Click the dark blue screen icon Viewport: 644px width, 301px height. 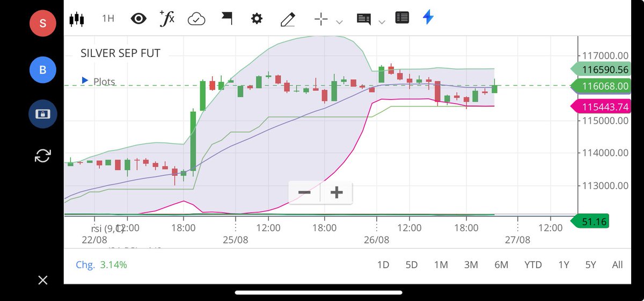pos(42,114)
